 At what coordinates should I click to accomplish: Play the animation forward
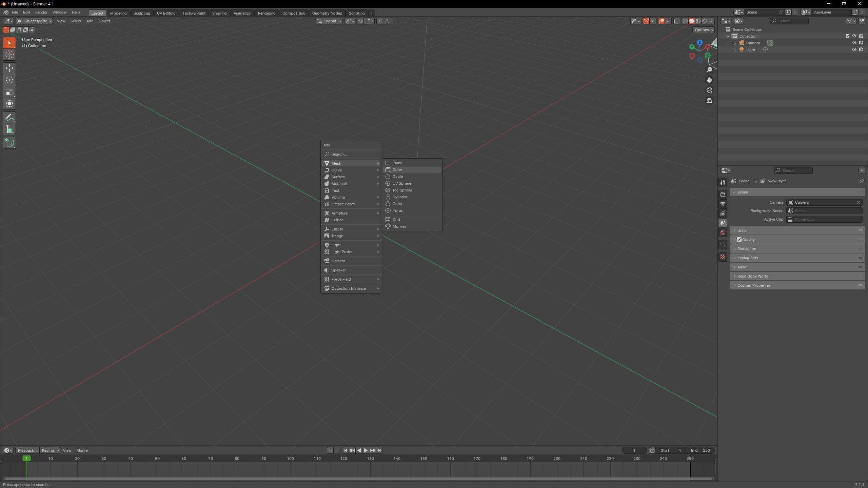(x=366, y=450)
